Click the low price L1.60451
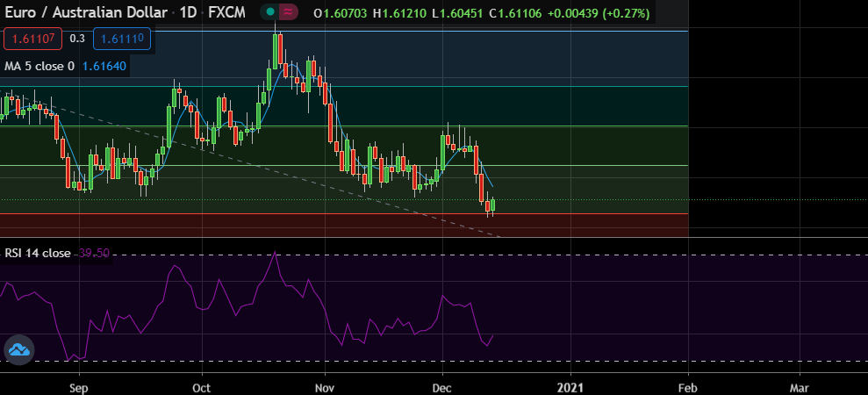 click(x=458, y=13)
